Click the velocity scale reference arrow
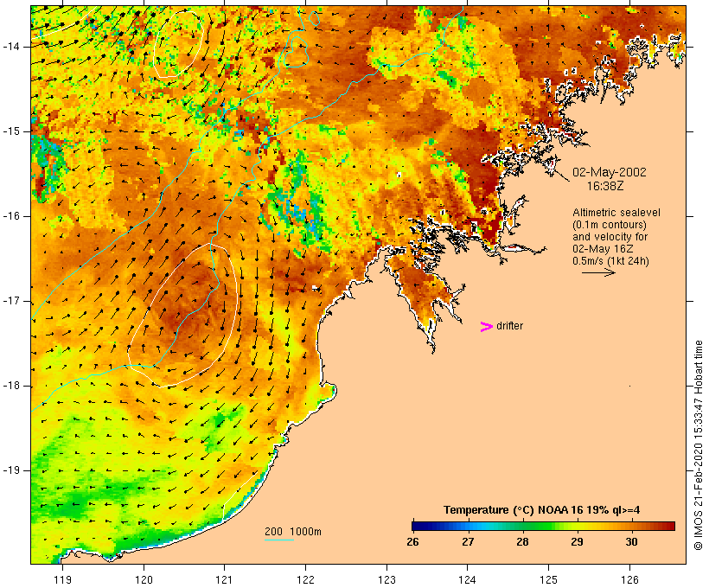 tap(598, 272)
